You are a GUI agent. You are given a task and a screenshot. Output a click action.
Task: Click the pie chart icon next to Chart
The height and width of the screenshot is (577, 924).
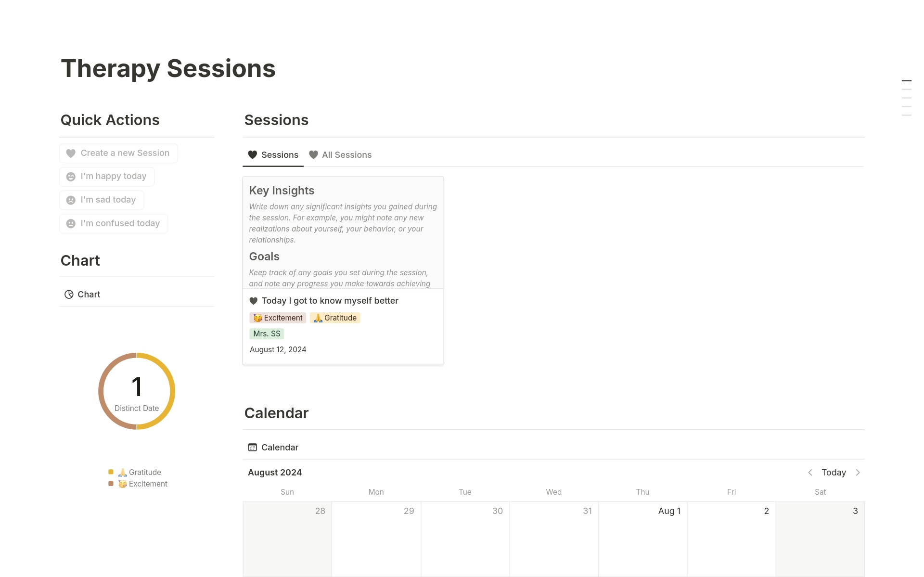point(69,295)
